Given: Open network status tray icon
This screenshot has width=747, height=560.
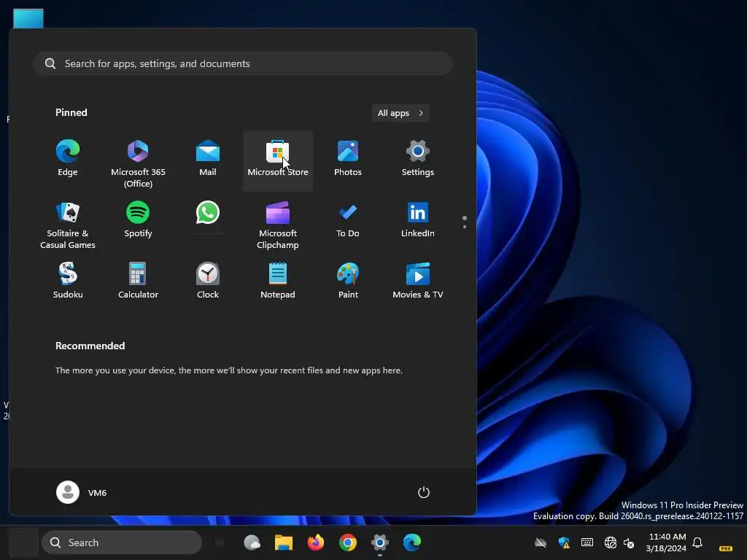Looking at the screenshot, I should tap(611, 542).
